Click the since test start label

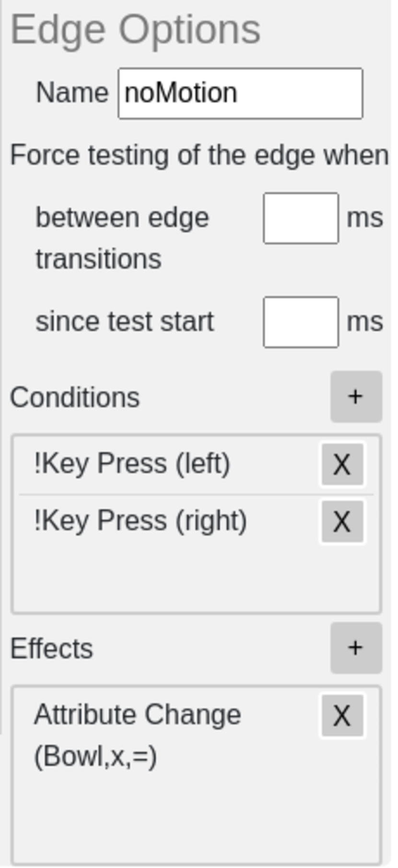[x=125, y=321]
